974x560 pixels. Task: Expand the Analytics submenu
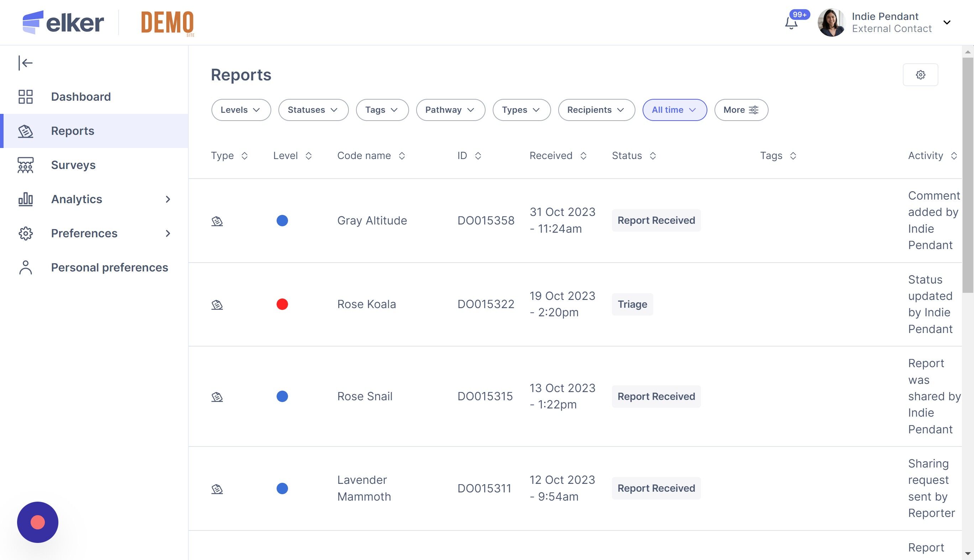pyautogui.click(x=168, y=199)
